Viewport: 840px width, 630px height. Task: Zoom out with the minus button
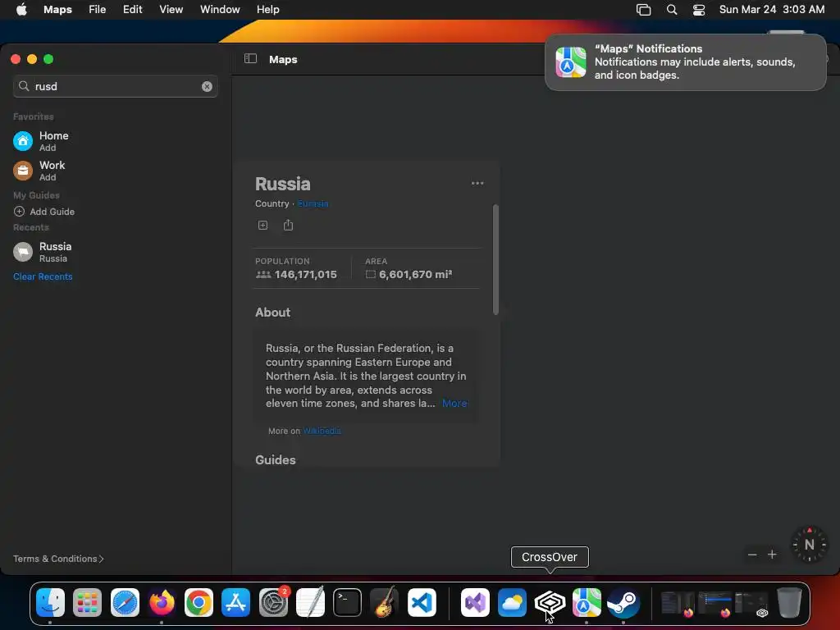(752, 555)
